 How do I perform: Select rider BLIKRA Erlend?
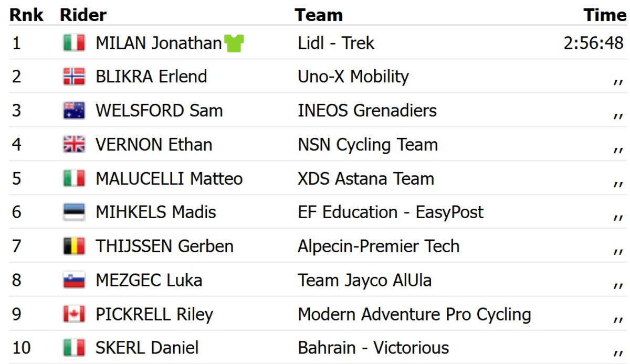151,77
